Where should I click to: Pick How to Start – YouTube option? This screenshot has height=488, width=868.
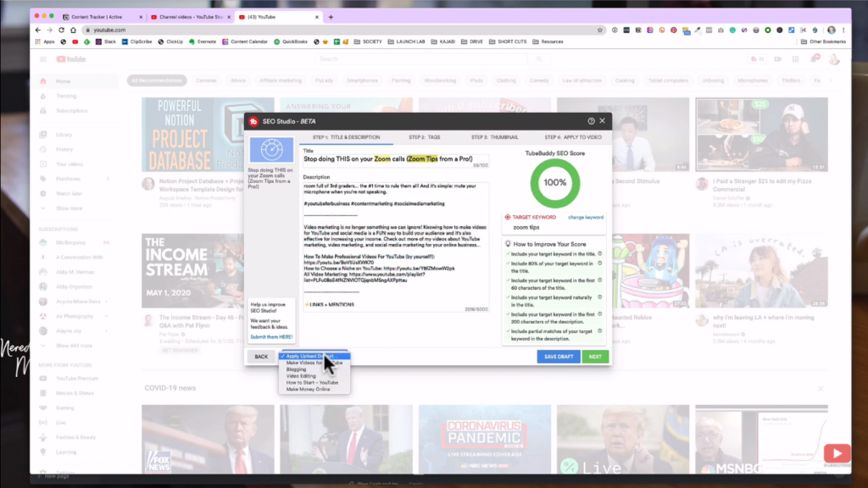click(315, 383)
